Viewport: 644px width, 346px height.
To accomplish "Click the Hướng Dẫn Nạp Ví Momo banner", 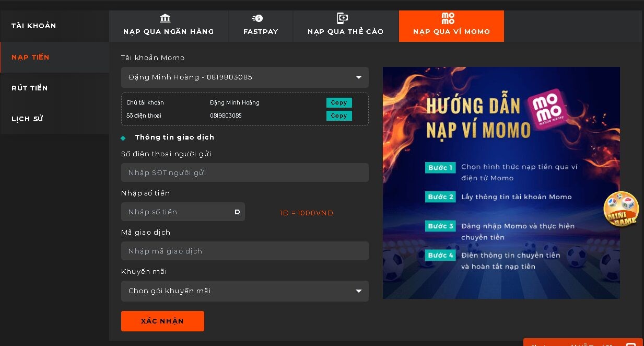I will coord(501,183).
